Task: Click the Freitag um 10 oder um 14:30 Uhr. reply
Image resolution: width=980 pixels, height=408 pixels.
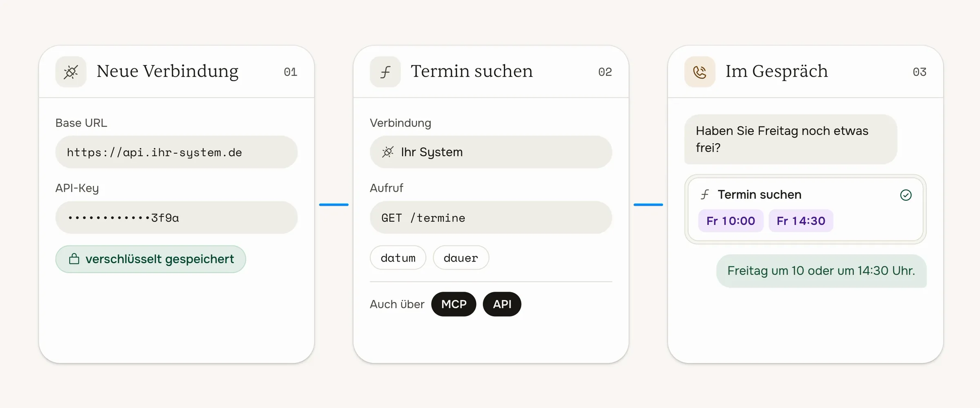Action: 821,271
